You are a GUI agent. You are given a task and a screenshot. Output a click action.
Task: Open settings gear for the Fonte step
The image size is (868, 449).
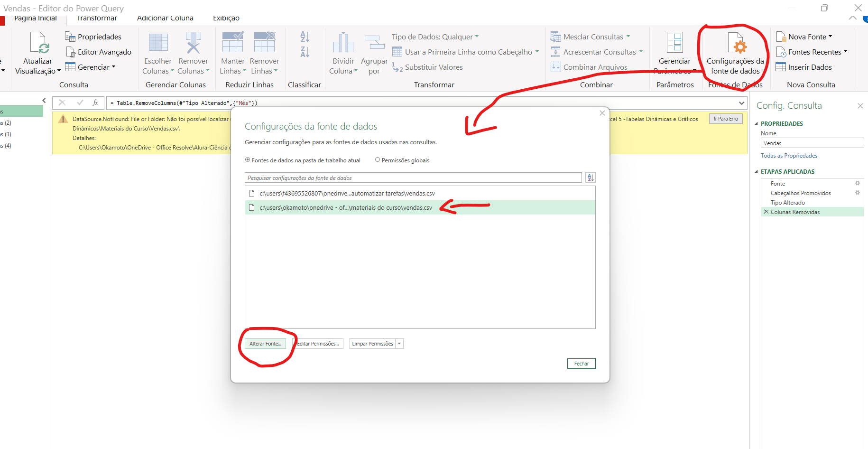coord(858,183)
